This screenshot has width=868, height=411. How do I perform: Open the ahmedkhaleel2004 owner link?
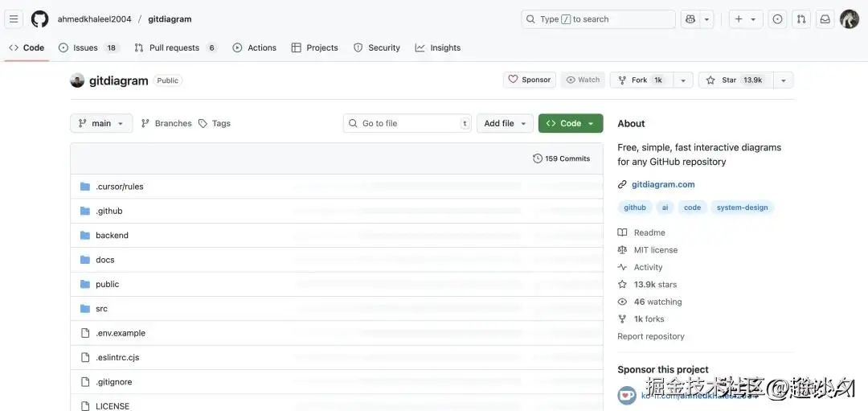pos(95,18)
